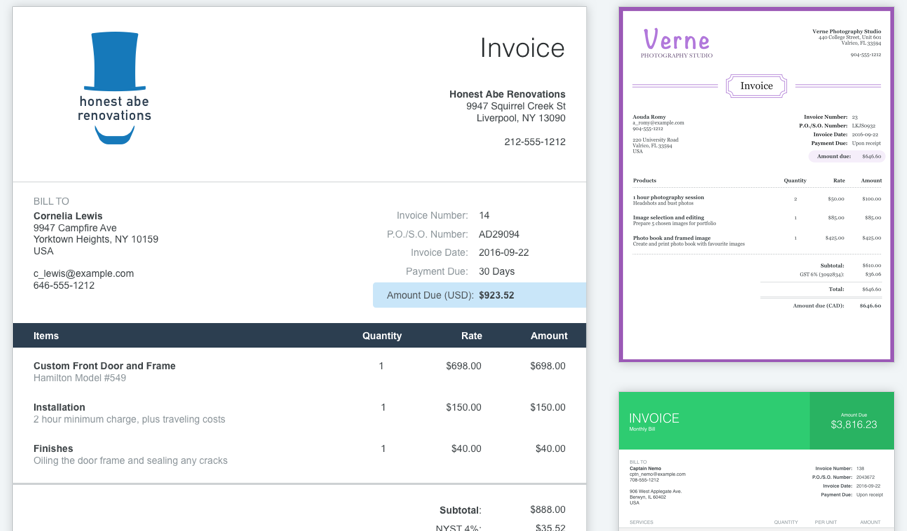
Task: Click the $3,816.23 amount on green invoice
Action: [x=854, y=425]
